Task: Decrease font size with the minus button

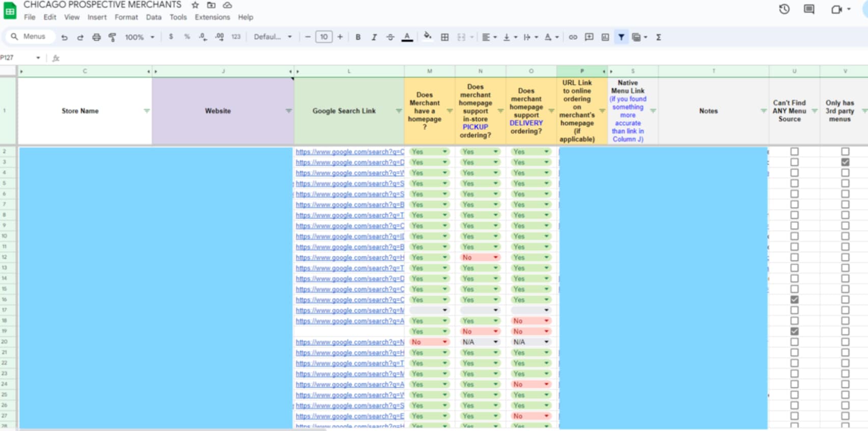Action: pyautogui.click(x=307, y=37)
